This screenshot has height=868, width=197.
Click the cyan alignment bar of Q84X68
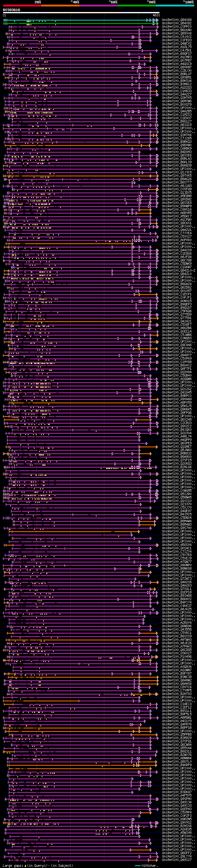pos(81,20)
